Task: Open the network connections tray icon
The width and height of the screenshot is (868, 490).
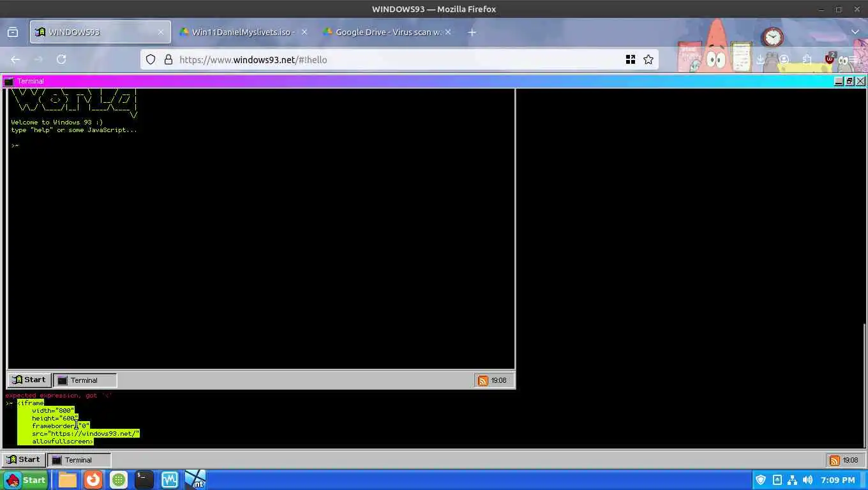Action: pyautogui.click(x=792, y=480)
